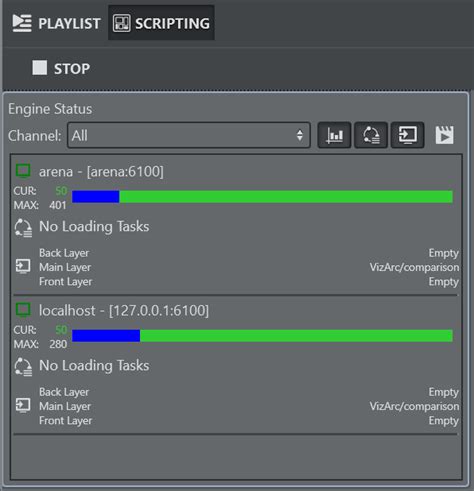Click the PLAYLIST list icon
This screenshot has height=491, width=474.
click(x=22, y=23)
